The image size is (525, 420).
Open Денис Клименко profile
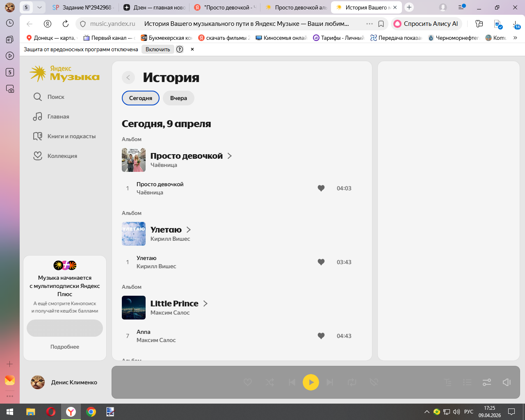(x=64, y=382)
